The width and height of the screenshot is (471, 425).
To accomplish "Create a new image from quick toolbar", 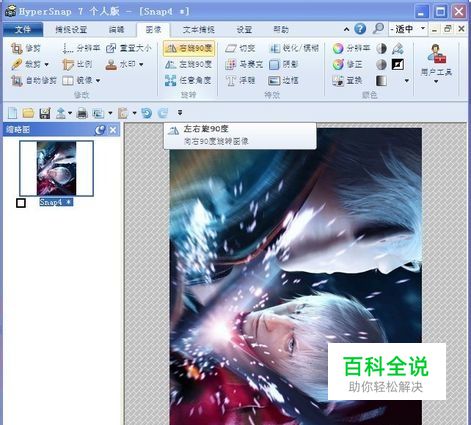I will pyautogui.click(x=13, y=113).
